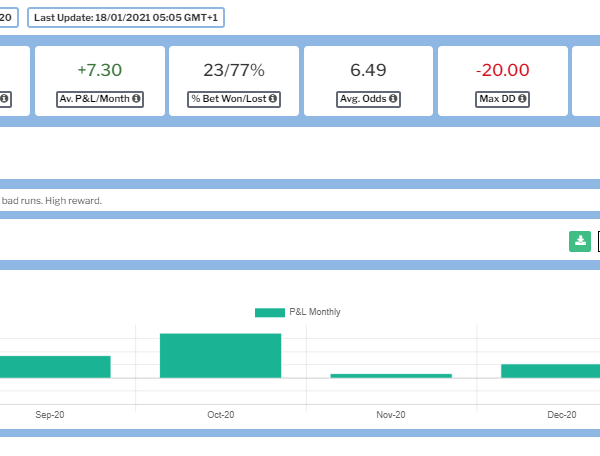The height and width of the screenshot is (456, 600).
Task: Click info icon beside % Bet Won/Lost
Action: [272, 99]
